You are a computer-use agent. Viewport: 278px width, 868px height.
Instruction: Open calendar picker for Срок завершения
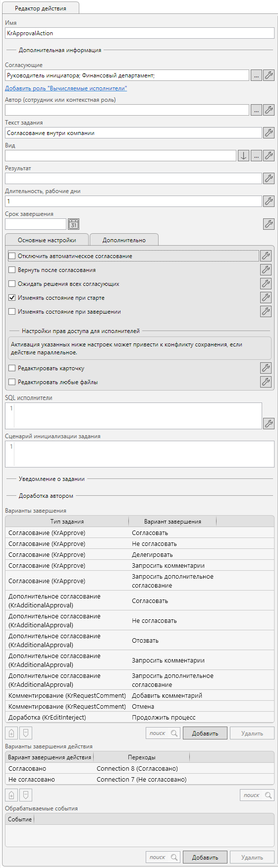(73, 224)
